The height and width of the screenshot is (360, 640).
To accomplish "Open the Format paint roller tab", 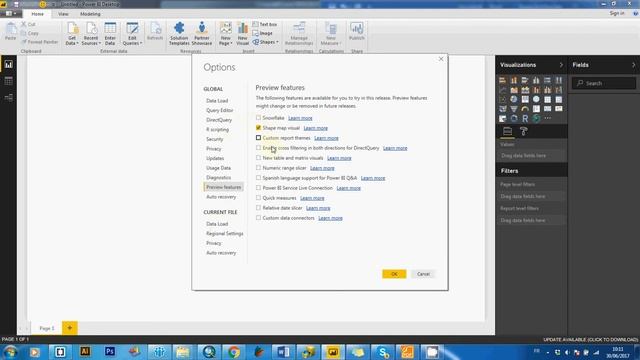I will coord(523,131).
